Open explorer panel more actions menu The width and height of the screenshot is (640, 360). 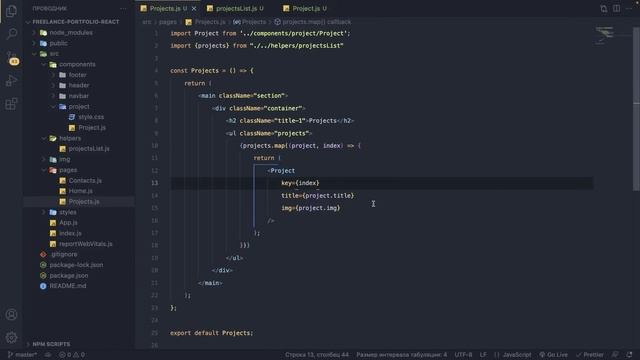123,8
